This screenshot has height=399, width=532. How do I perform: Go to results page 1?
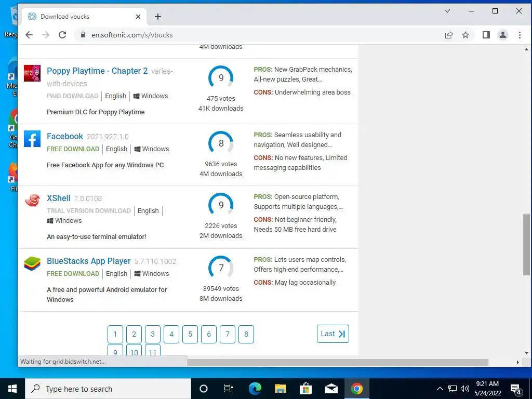coord(115,334)
